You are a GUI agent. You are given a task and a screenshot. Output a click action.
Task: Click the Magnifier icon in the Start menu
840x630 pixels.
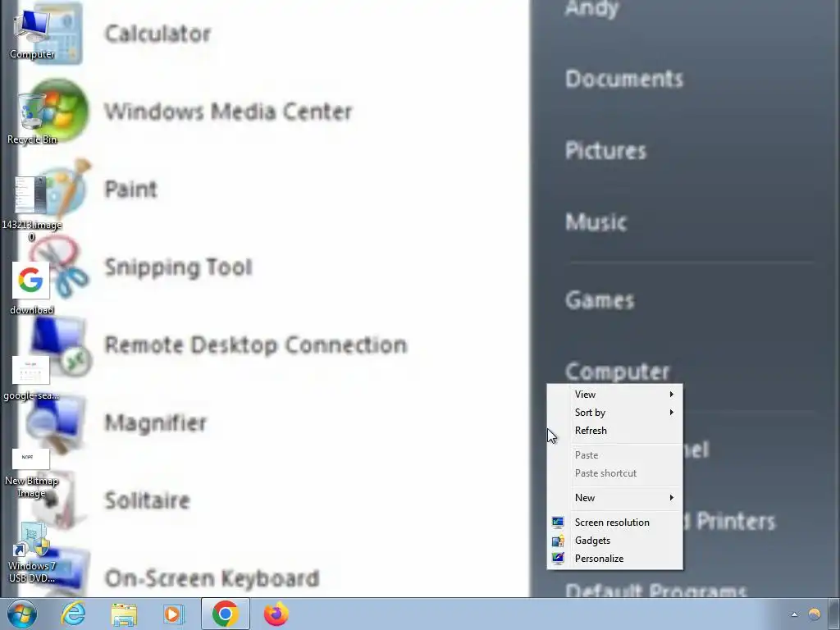point(57,423)
